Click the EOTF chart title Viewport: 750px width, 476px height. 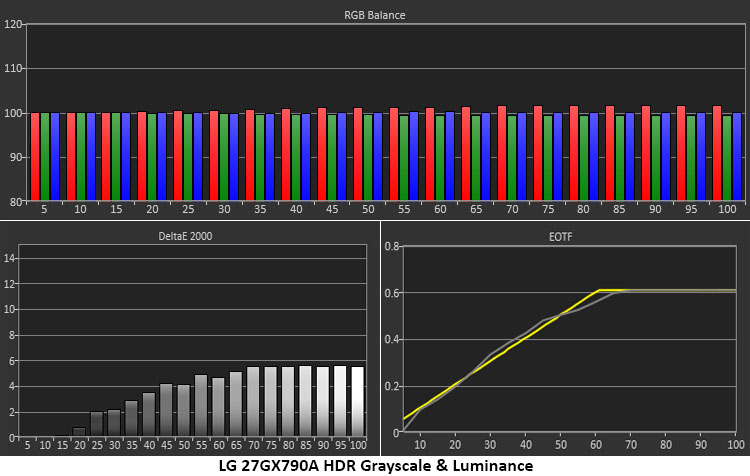pyautogui.click(x=560, y=237)
